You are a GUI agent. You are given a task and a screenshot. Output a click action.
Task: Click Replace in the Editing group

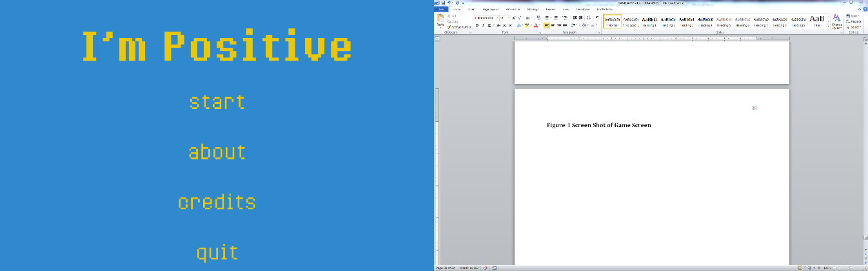tap(854, 21)
